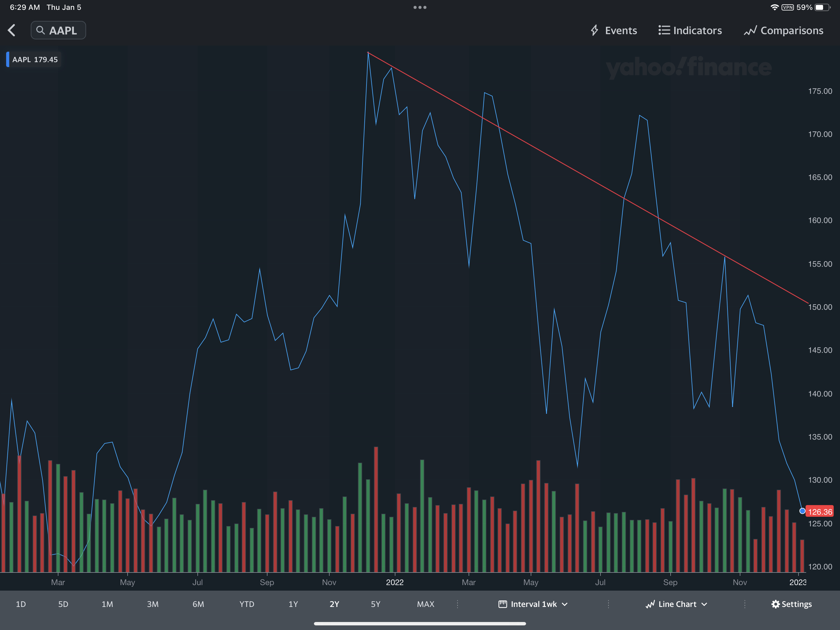
Task: Switch to the MAX range tab
Action: (x=425, y=604)
